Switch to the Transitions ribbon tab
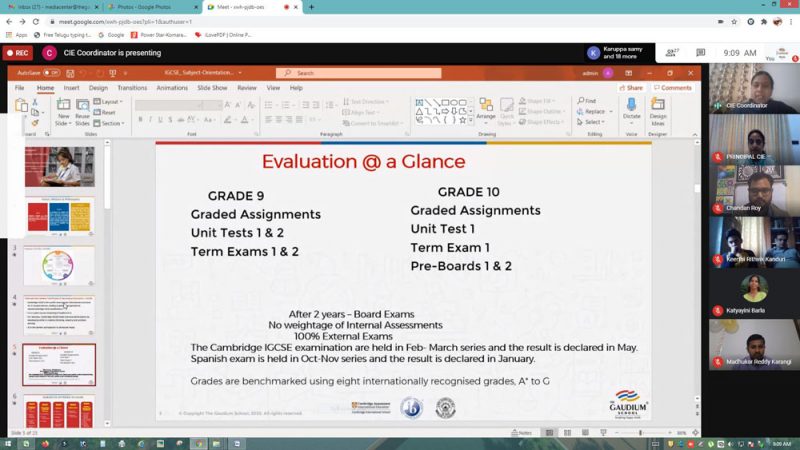The image size is (800, 450). 132,88
